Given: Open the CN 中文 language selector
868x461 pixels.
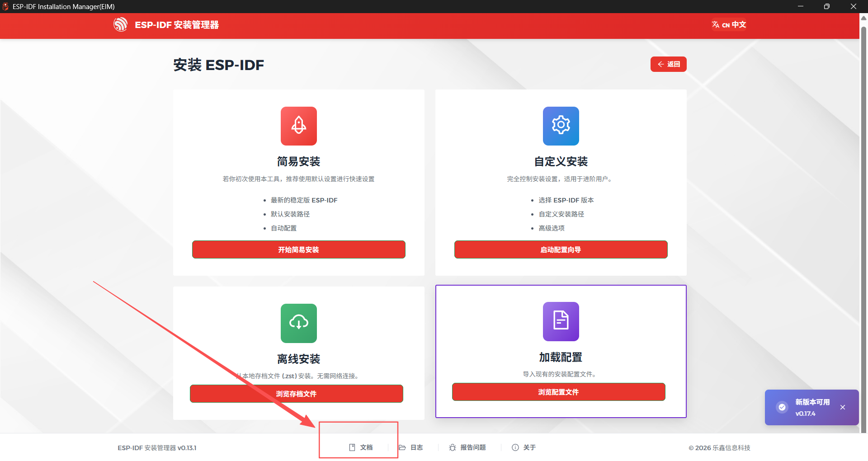Looking at the screenshot, I should (x=729, y=24).
